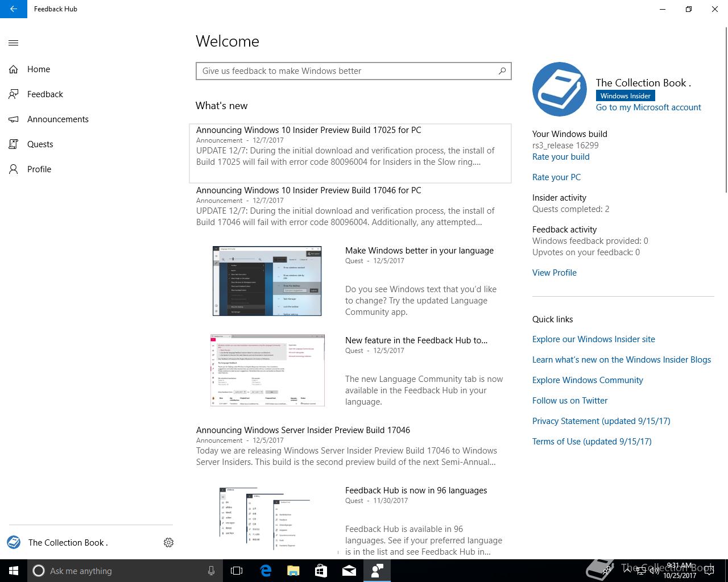This screenshot has height=582, width=728.
Task: Click the back arrow in the title bar
Action: click(14, 9)
